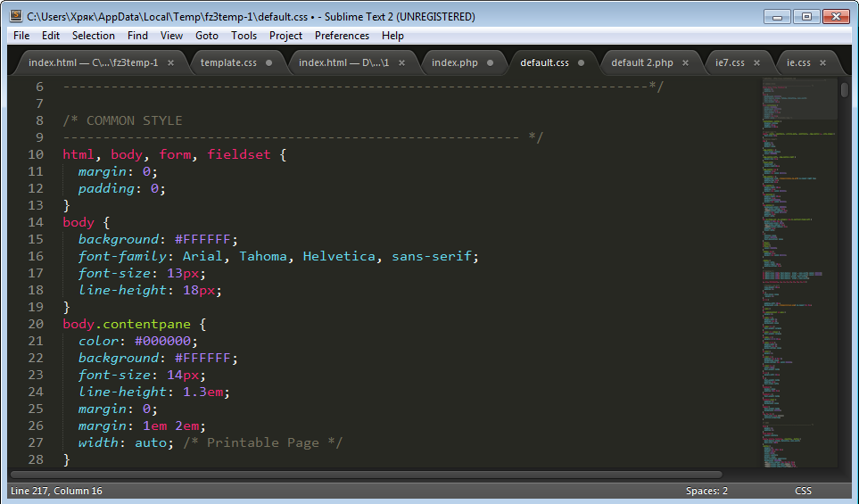Close the second index.html tab
The width and height of the screenshot is (859, 504).
pyautogui.click(x=401, y=62)
